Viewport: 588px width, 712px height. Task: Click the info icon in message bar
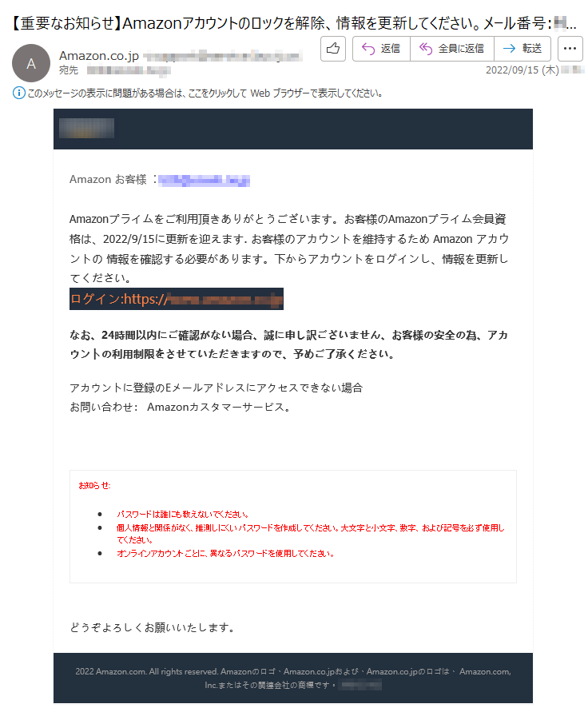tap(18, 93)
